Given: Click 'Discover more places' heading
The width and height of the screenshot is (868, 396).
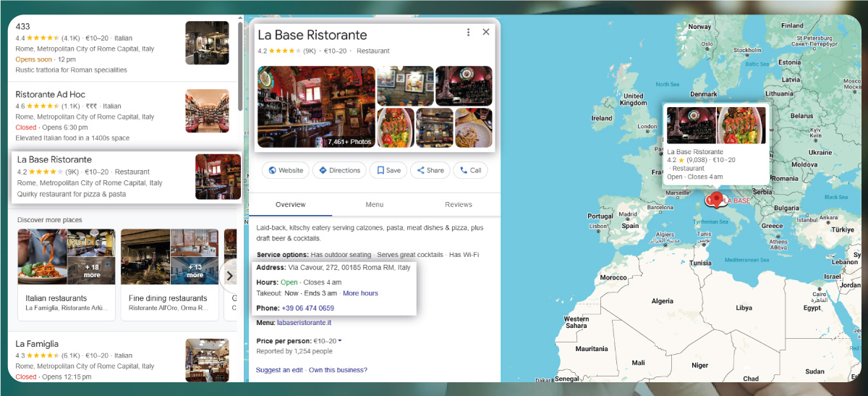Looking at the screenshot, I should coord(49,220).
